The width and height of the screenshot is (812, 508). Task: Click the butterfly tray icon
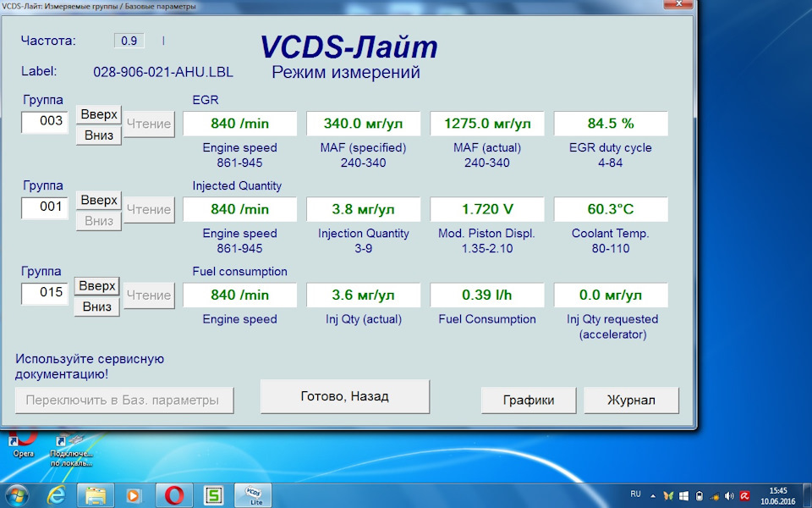[668, 496]
